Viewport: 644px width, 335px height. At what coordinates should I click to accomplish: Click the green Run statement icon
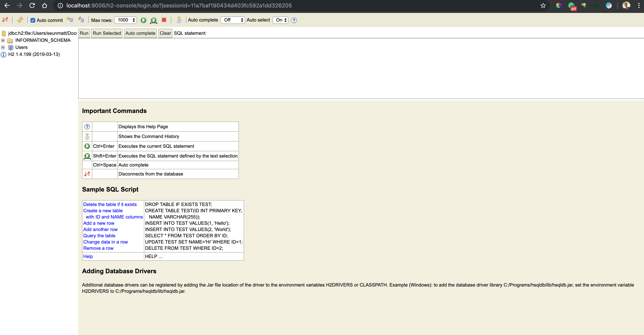[143, 20]
